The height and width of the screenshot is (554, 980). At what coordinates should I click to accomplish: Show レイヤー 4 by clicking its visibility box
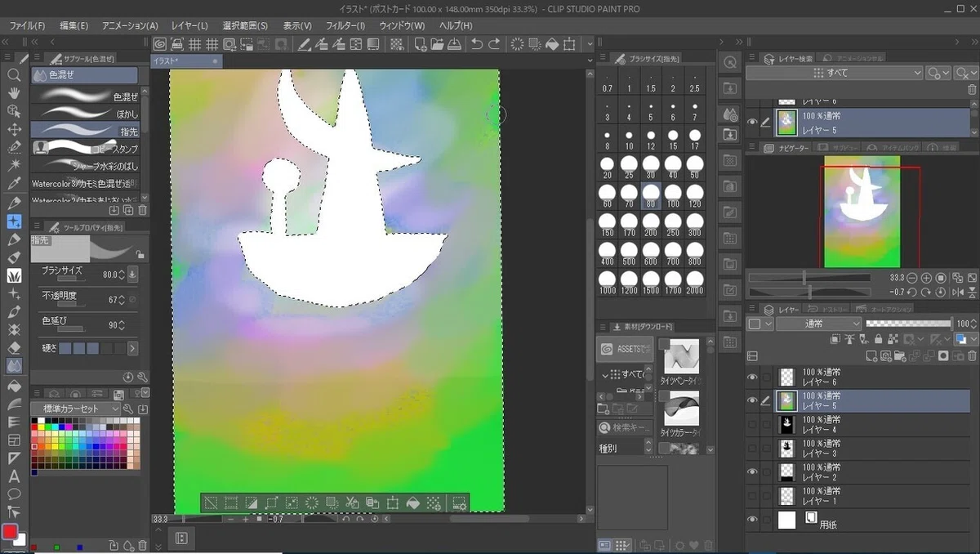(x=753, y=424)
